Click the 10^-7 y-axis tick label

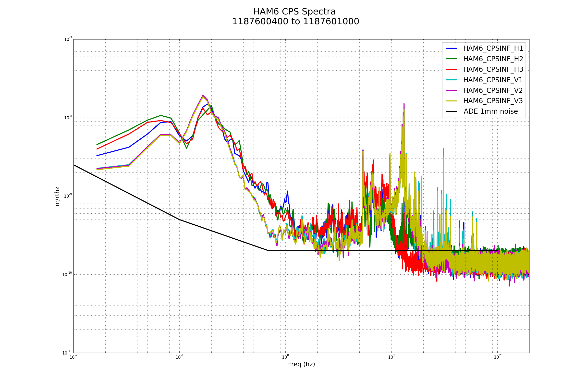pyautogui.click(x=68, y=39)
